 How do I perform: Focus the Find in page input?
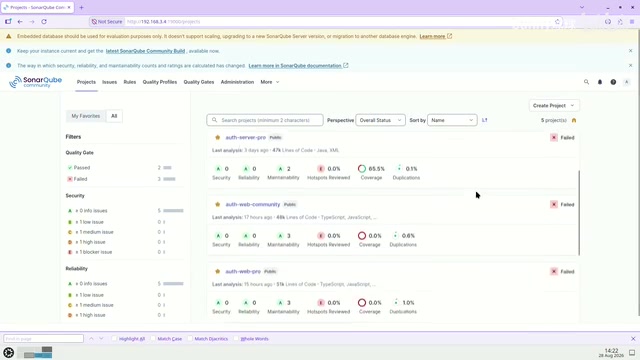coord(43,339)
